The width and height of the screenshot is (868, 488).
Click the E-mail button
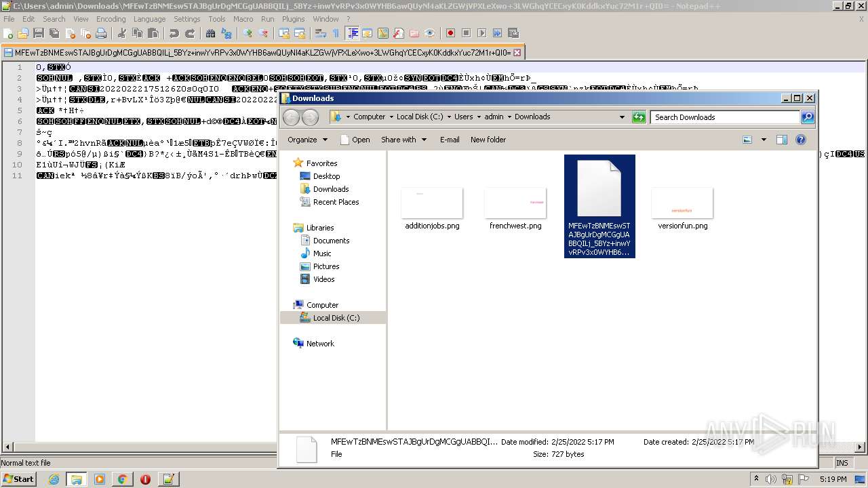(450, 140)
